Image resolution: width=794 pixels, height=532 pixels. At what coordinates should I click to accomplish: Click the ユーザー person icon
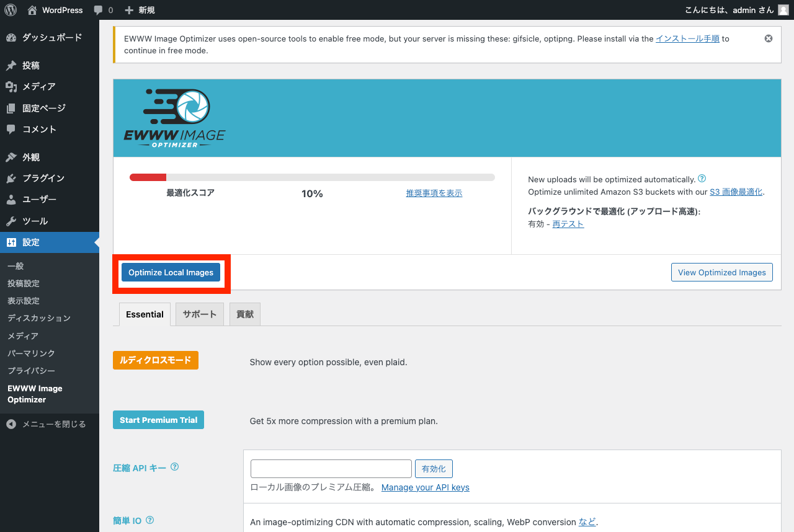(x=11, y=200)
